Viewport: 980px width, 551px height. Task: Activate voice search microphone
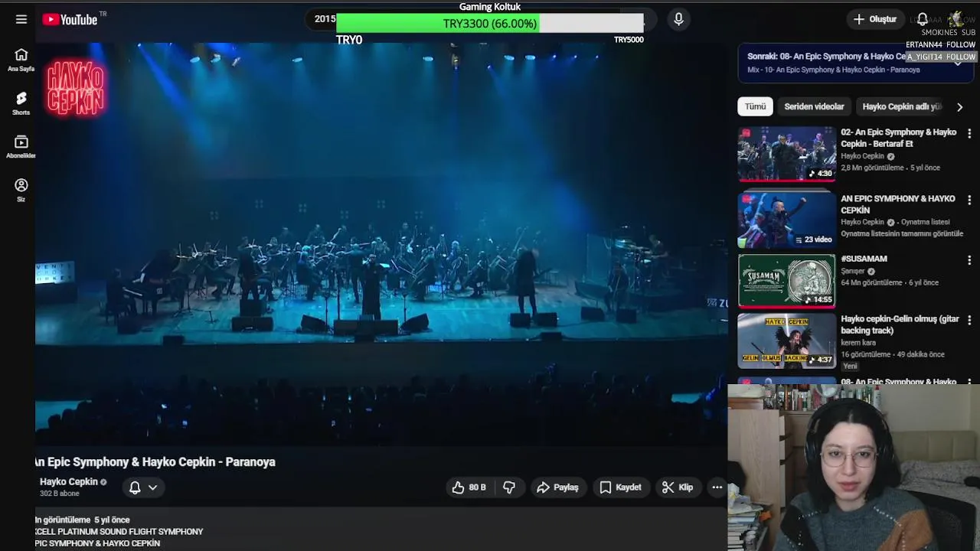[678, 19]
